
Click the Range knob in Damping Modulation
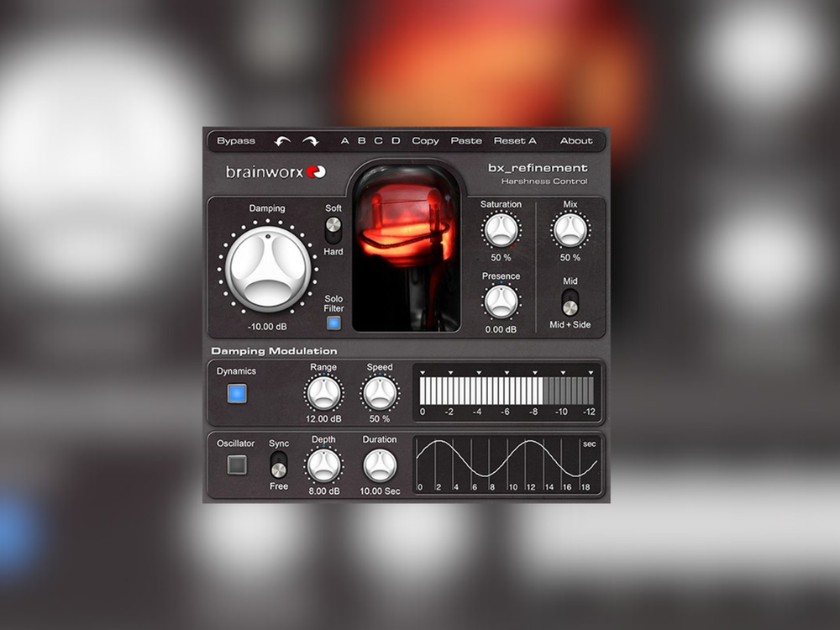[322, 391]
